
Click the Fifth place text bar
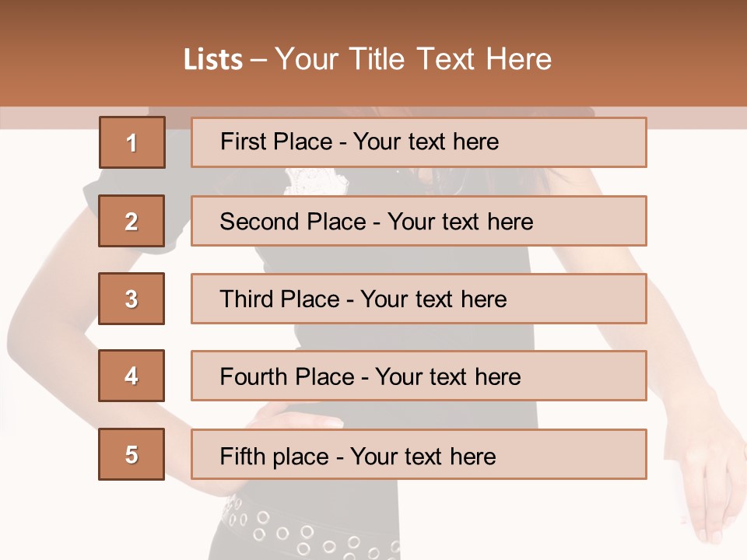419,454
